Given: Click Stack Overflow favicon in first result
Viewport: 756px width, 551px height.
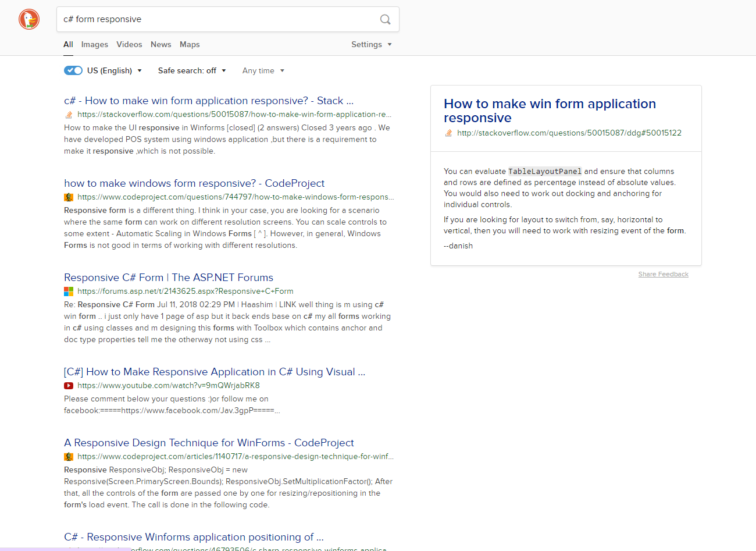Looking at the screenshot, I should point(69,115).
